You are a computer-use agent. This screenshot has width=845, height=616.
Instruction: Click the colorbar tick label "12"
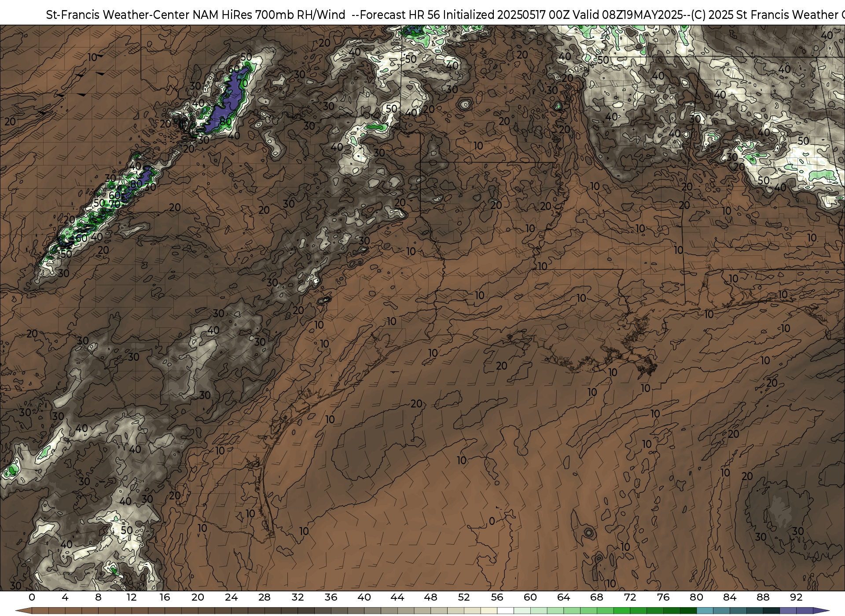[x=132, y=597]
